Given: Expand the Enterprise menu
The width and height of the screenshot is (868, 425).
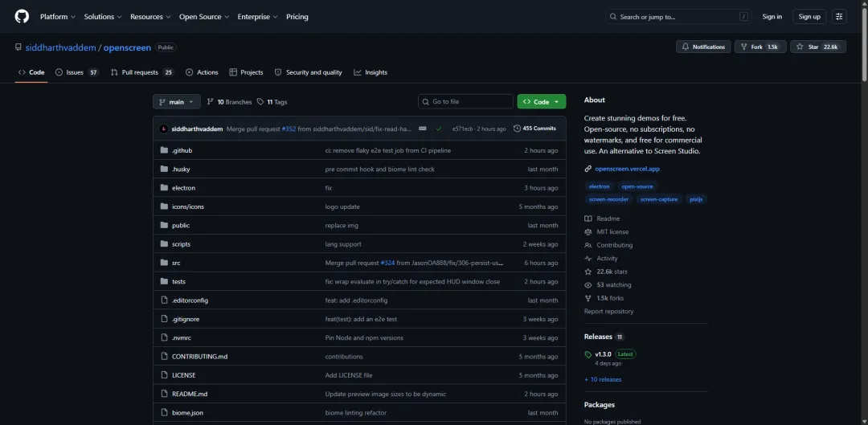Looking at the screenshot, I should 257,17.
